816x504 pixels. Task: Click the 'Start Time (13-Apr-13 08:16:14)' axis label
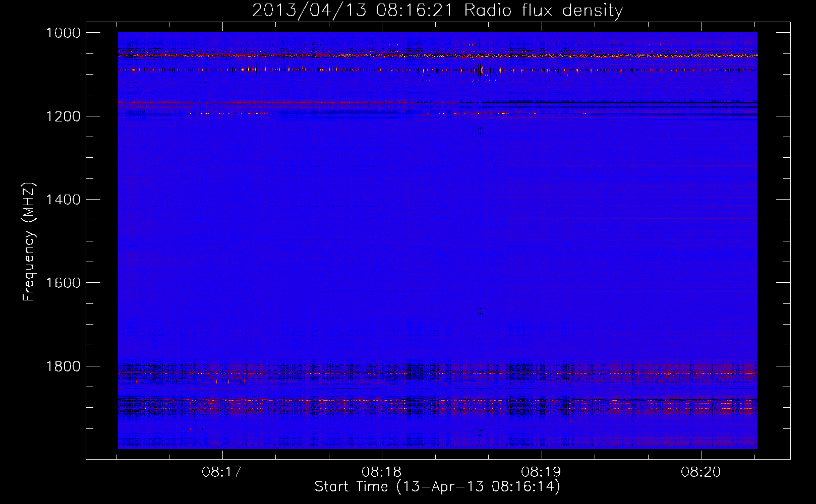tap(438, 486)
